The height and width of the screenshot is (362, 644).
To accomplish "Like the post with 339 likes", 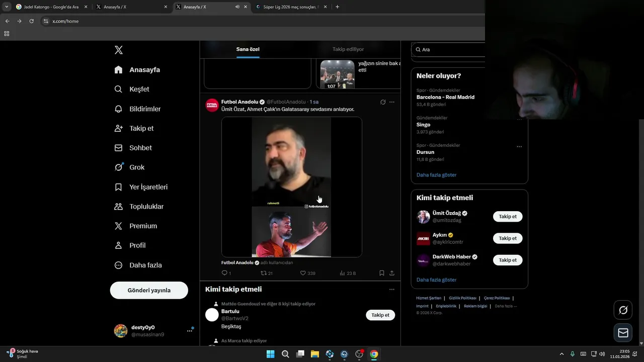I will (x=303, y=273).
